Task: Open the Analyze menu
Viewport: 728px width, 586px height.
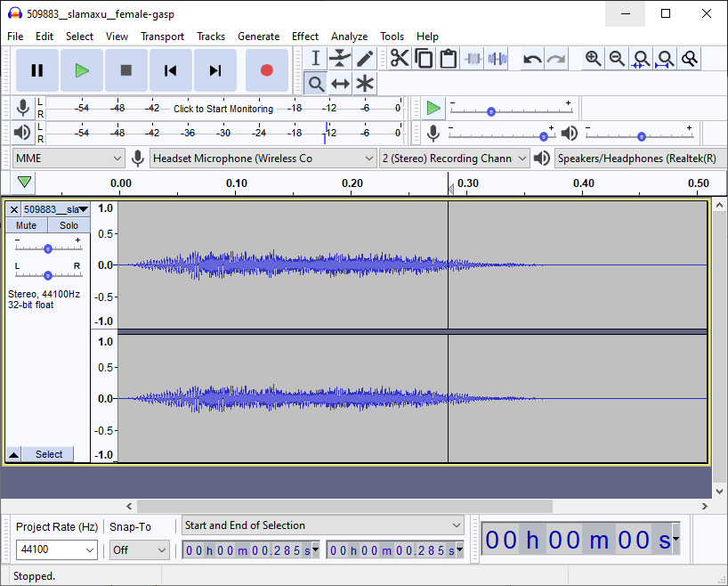Action: [349, 37]
